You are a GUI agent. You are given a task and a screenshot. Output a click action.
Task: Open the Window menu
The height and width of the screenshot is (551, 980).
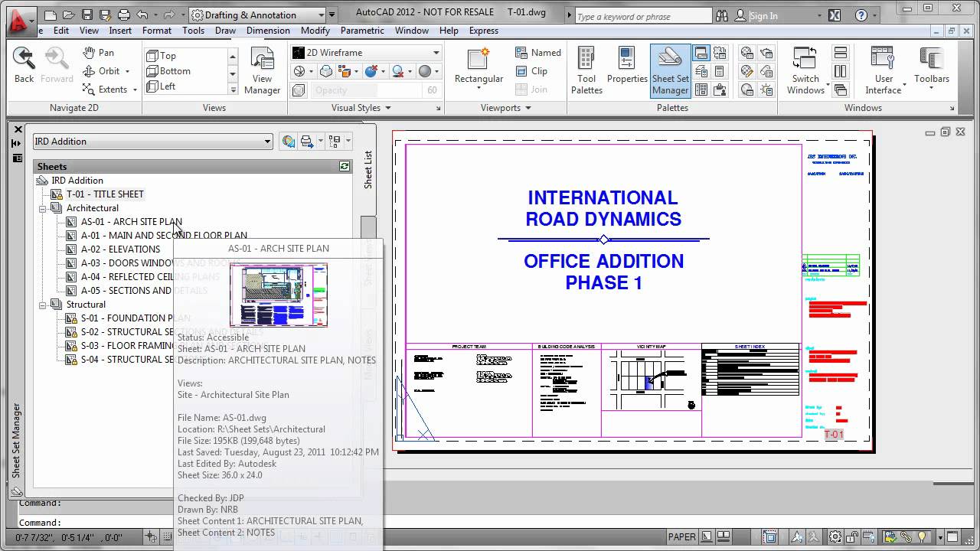click(412, 31)
